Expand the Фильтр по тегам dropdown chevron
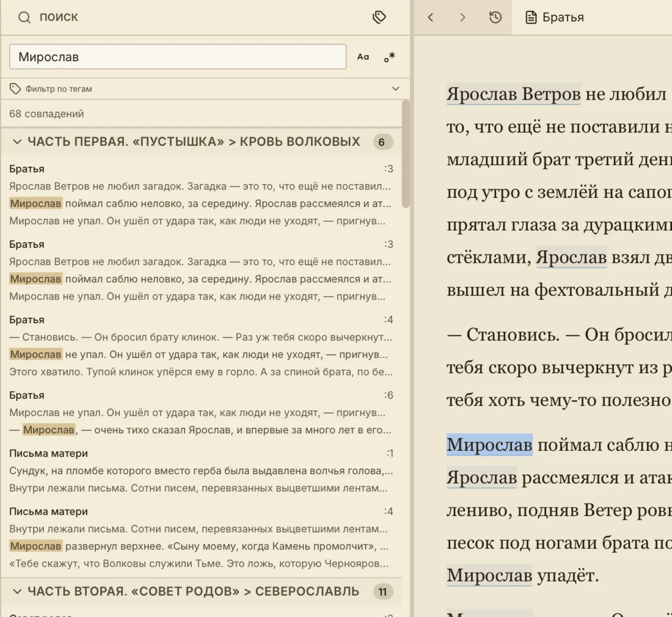This screenshot has width=672, height=617. pos(396,89)
